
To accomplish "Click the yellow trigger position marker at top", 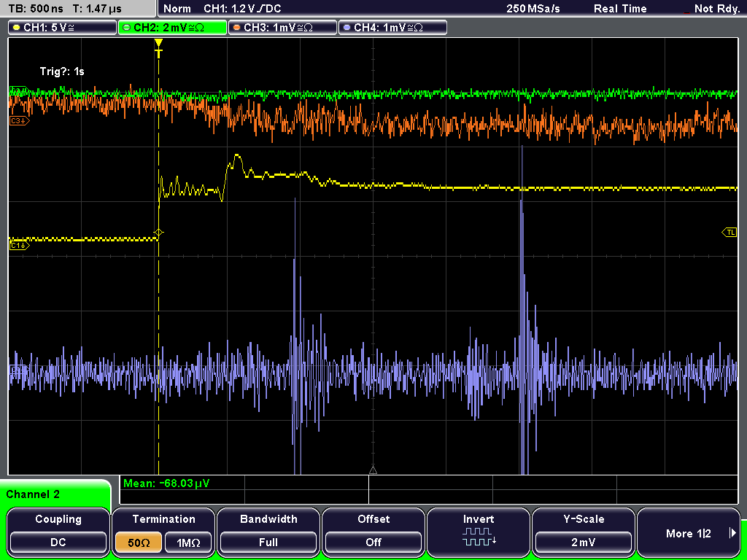I will (x=158, y=49).
